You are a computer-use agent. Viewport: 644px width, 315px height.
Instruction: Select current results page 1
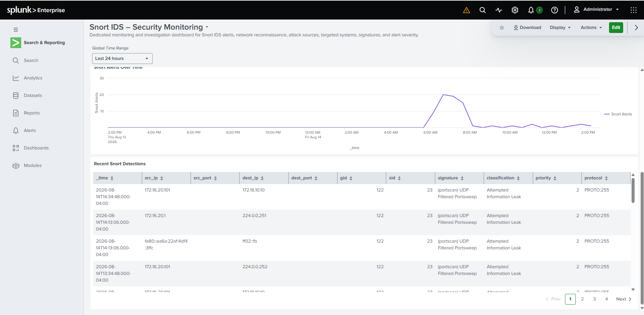pos(570,299)
